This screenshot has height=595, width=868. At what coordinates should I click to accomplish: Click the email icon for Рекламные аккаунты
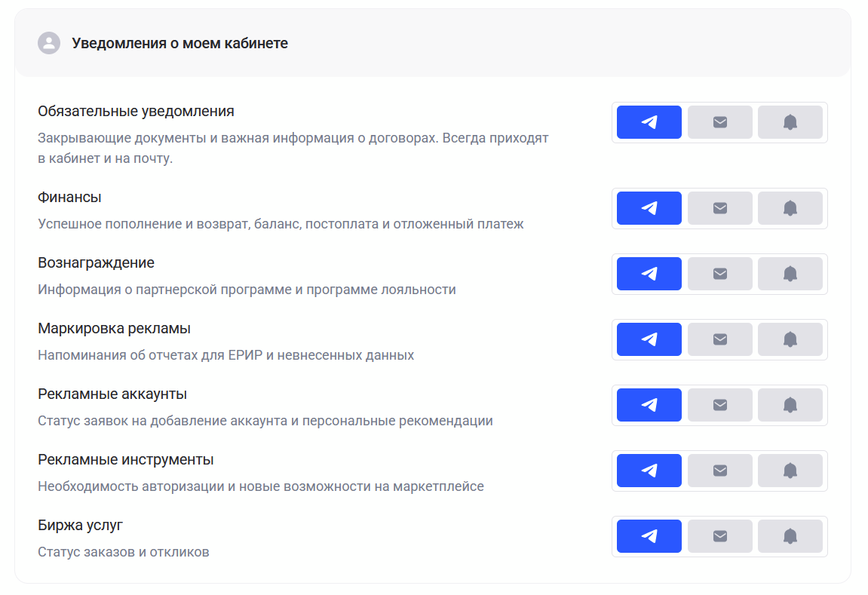pyautogui.click(x=719, y=404)
